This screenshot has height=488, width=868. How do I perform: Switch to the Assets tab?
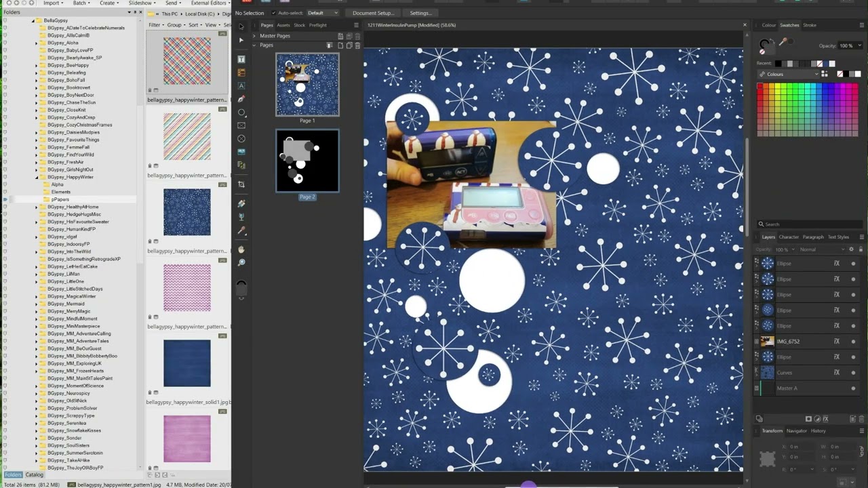[283, 25]
